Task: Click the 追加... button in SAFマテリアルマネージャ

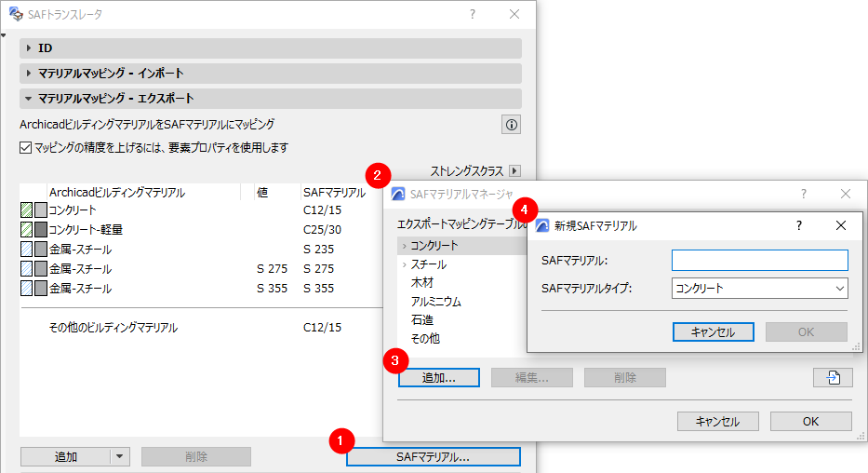Action: [438, 378]
